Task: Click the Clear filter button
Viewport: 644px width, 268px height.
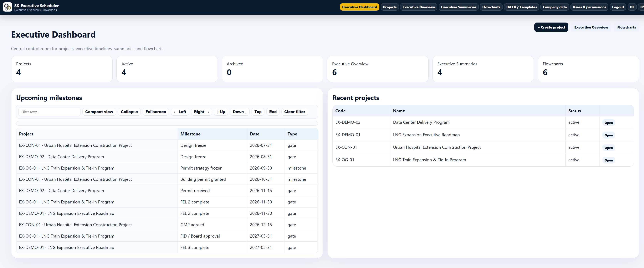Action: point(294,112)
